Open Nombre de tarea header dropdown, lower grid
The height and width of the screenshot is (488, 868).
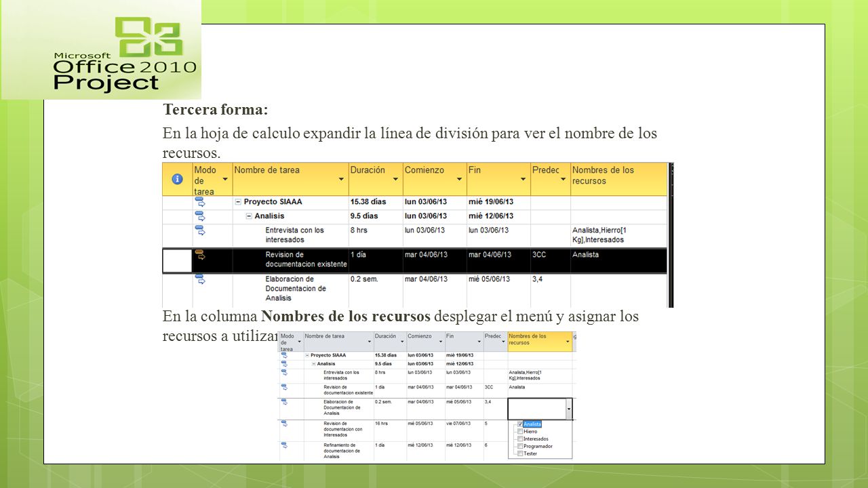(368, 342)
